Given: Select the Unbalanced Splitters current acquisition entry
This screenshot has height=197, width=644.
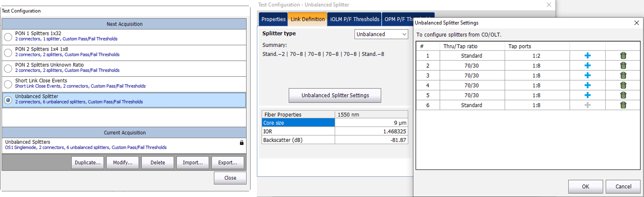Looking at the screenshot, I should [124, 145].
